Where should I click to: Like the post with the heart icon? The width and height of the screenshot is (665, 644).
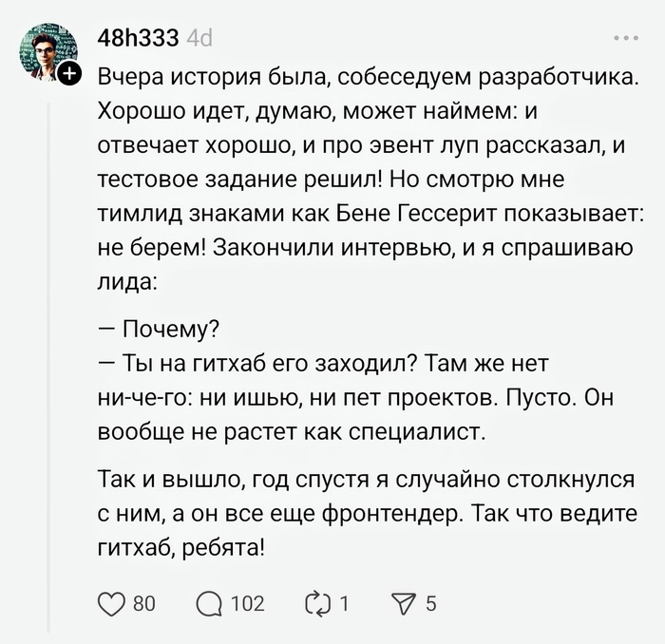click(112, 602)
